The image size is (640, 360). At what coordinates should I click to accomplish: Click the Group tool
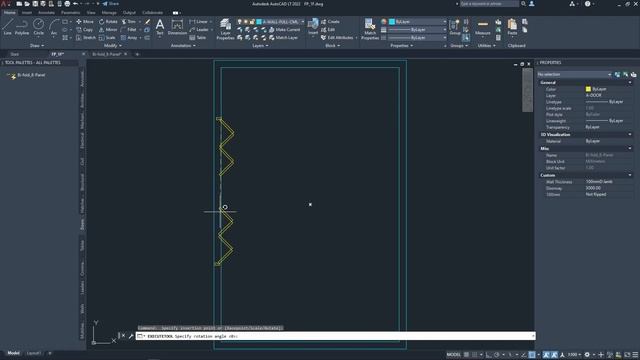click(x=455, y=27)
